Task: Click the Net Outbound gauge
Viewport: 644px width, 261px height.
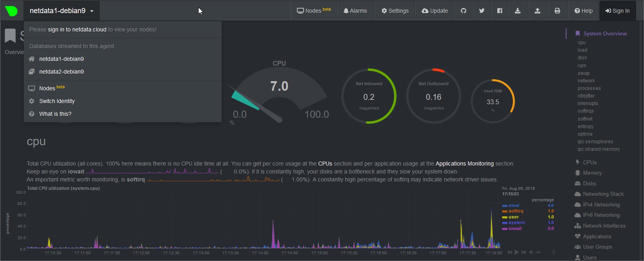Action: [x=433, y=96]
